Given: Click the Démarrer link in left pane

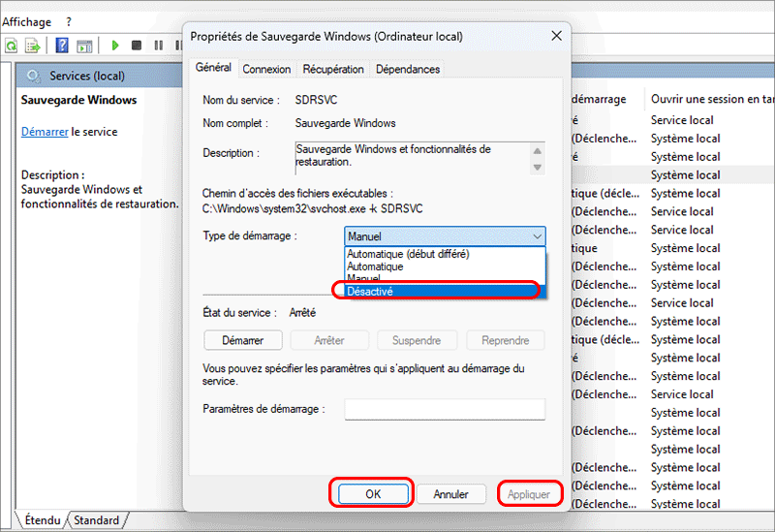Looking at the screenshot, I should point(45,132).
